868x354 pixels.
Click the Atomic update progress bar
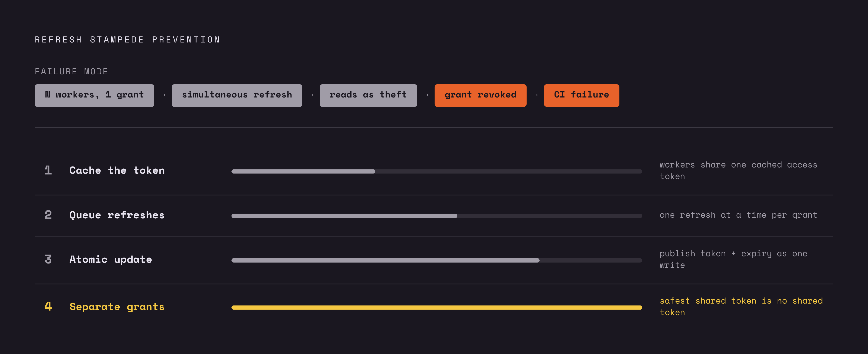click(x=437, y=260)
